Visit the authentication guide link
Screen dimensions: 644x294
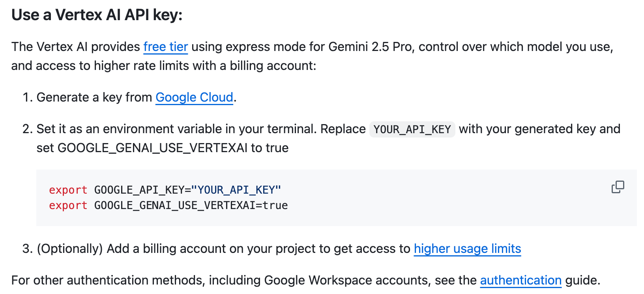[x=520, y=280]
